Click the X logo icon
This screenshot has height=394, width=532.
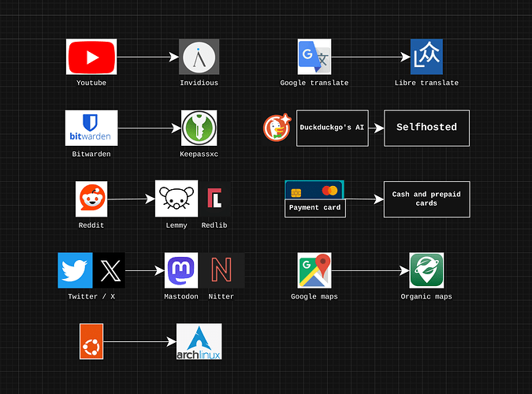pyautogui.click(x=110, y=270)
